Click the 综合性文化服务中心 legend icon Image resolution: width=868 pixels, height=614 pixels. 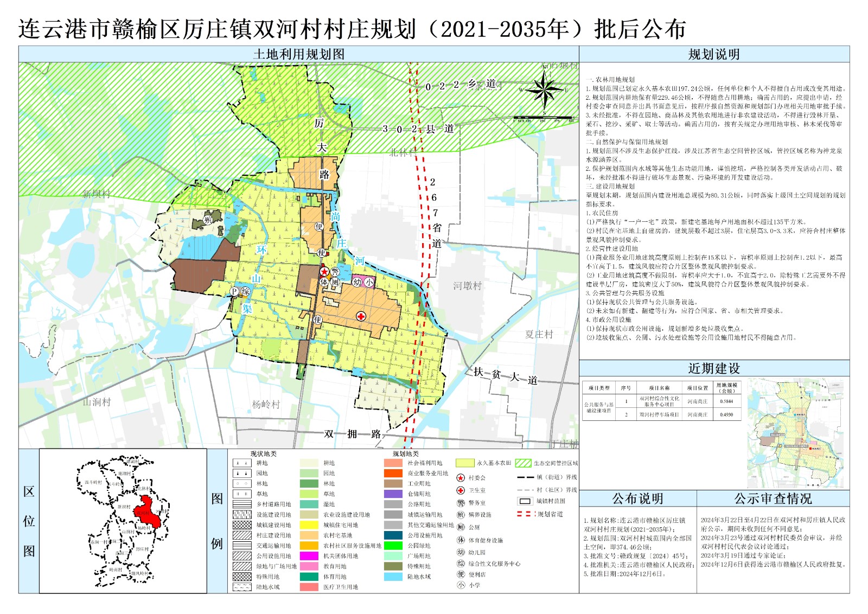point(461,564)
